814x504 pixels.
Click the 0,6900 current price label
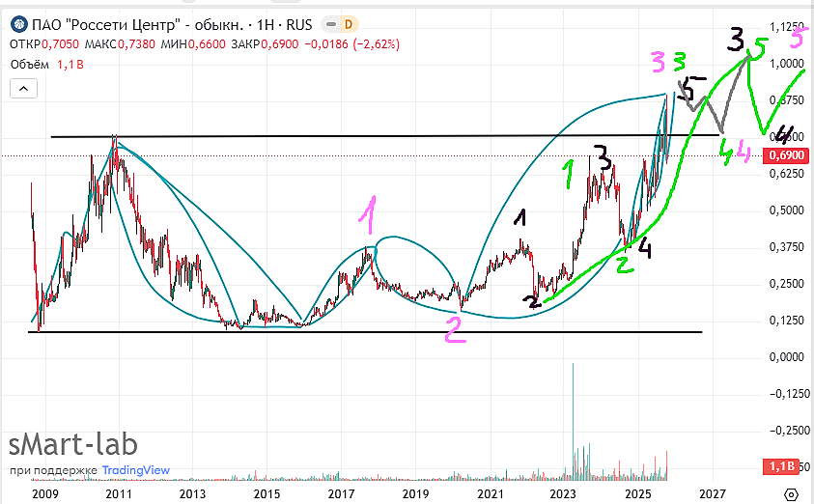coord(789,155)
